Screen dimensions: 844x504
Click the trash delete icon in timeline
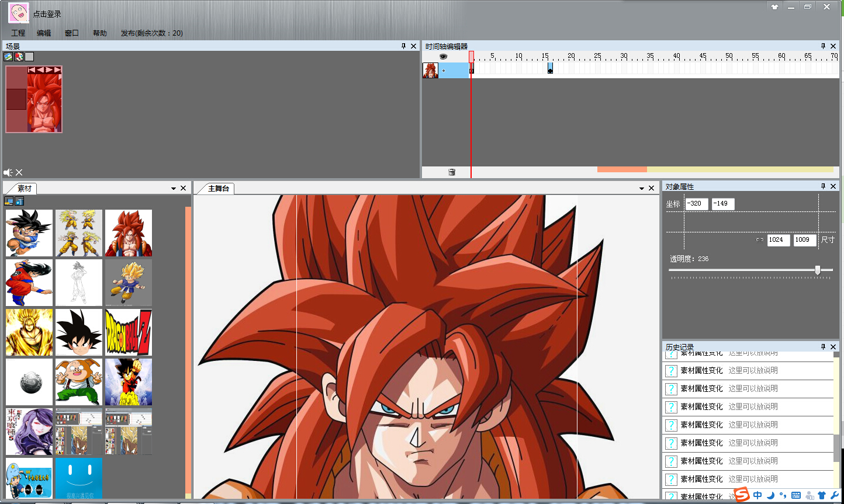(452, 172)
